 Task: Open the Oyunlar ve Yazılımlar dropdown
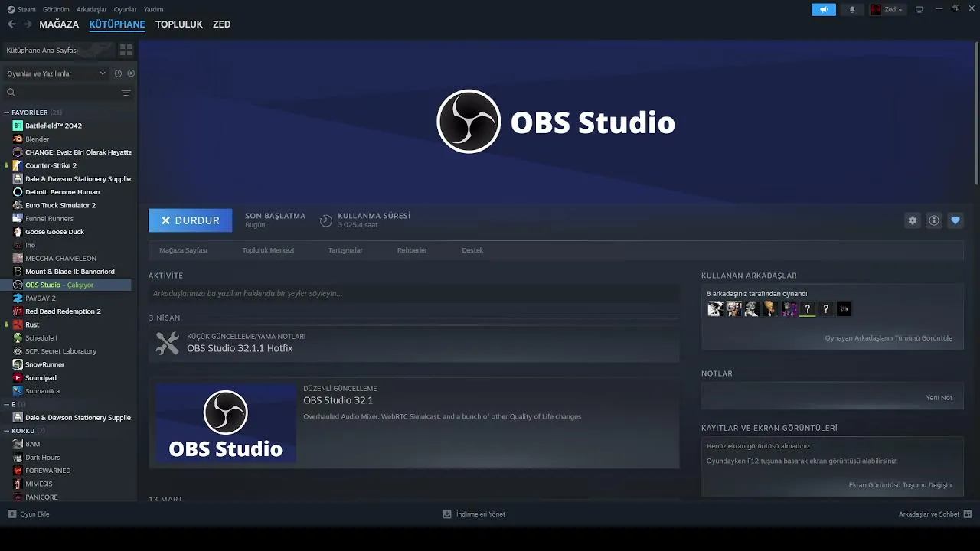pyautogui.click(x=56, y=73)
